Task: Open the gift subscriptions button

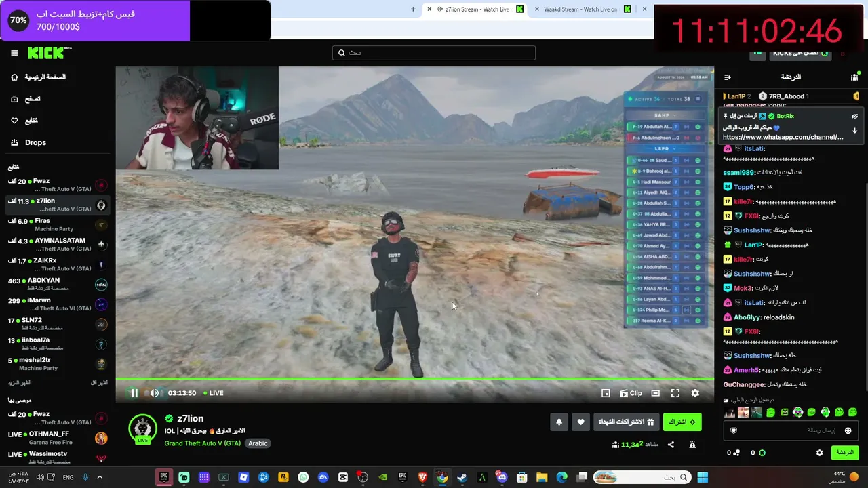Action: 626,422
